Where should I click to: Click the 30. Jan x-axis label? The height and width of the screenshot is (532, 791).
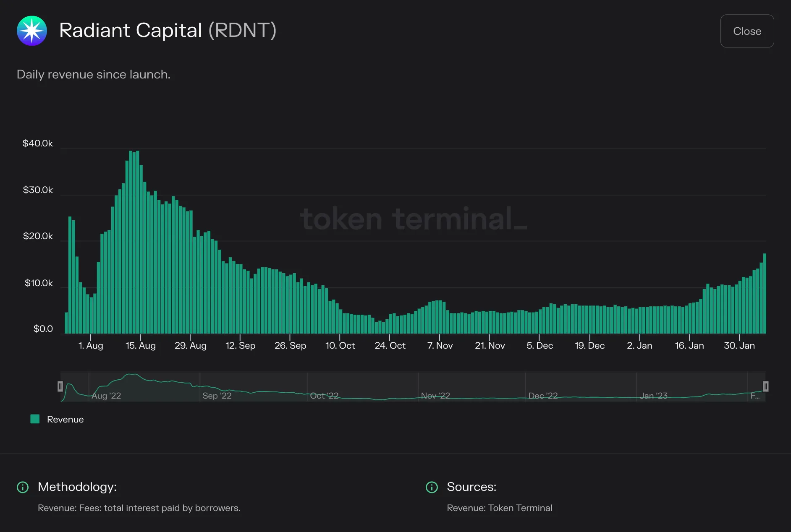coord(739,345)
